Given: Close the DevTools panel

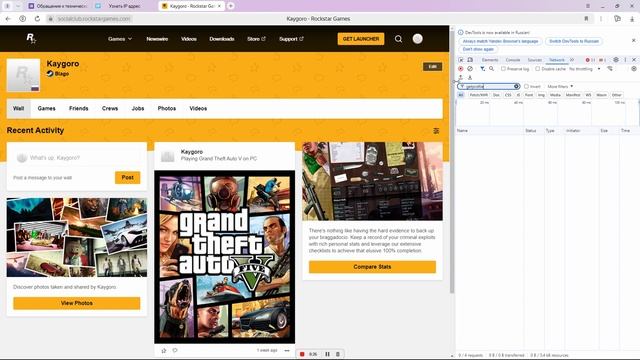Looking at the screenshot, I should click(634, 60).
